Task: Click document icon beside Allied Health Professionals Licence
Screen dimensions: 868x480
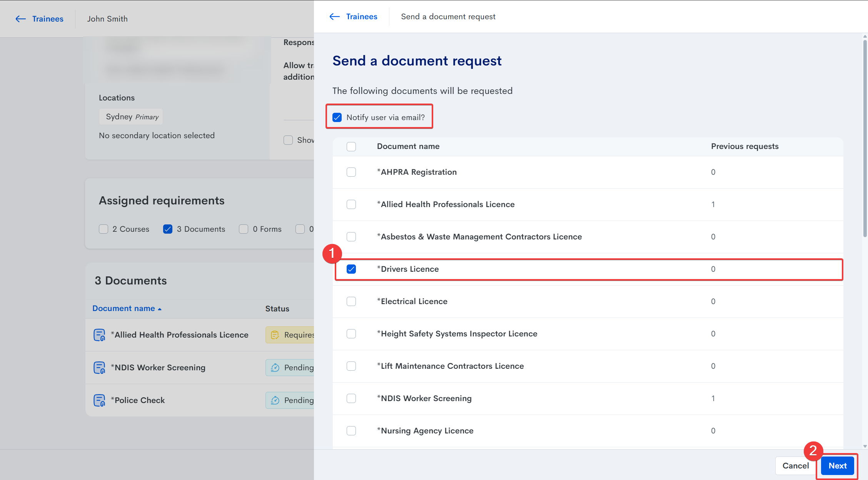Action: [x=99, y=335]
